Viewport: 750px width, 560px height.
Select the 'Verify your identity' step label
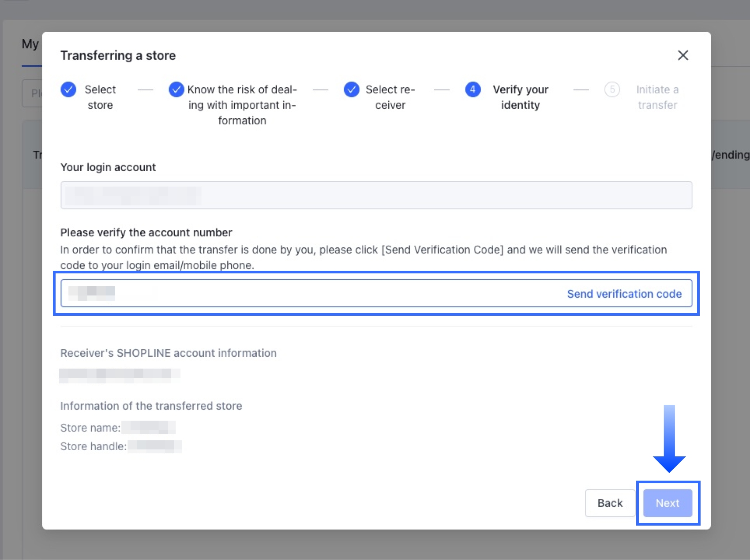(520, 97)
